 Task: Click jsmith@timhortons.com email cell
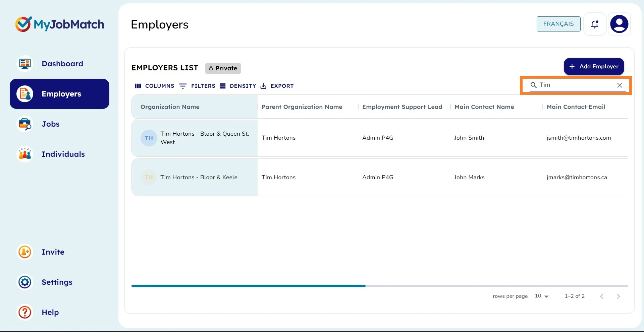pyautogui.click(x=579, y=138)
